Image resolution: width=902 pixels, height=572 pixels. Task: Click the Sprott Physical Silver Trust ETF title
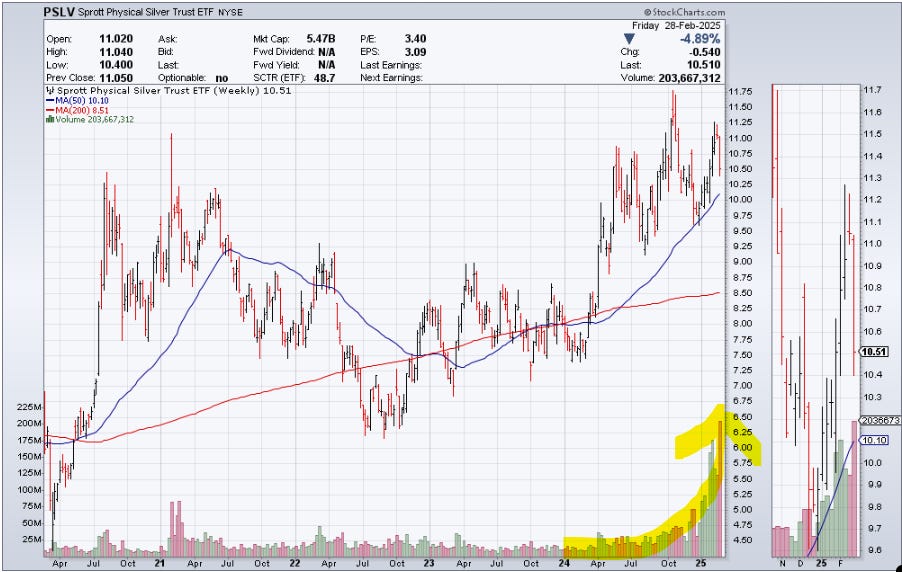point(146,12)
